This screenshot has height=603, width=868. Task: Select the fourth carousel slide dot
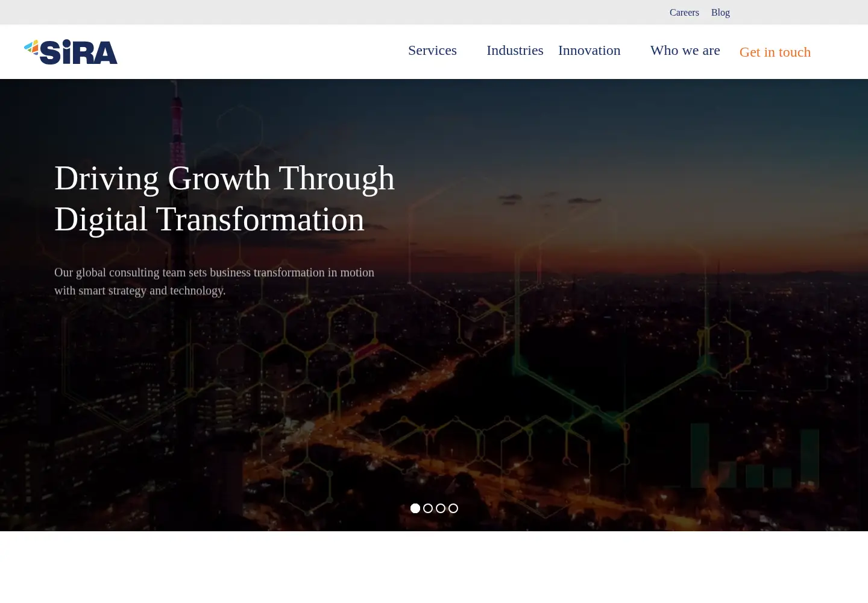click(453, 508)
